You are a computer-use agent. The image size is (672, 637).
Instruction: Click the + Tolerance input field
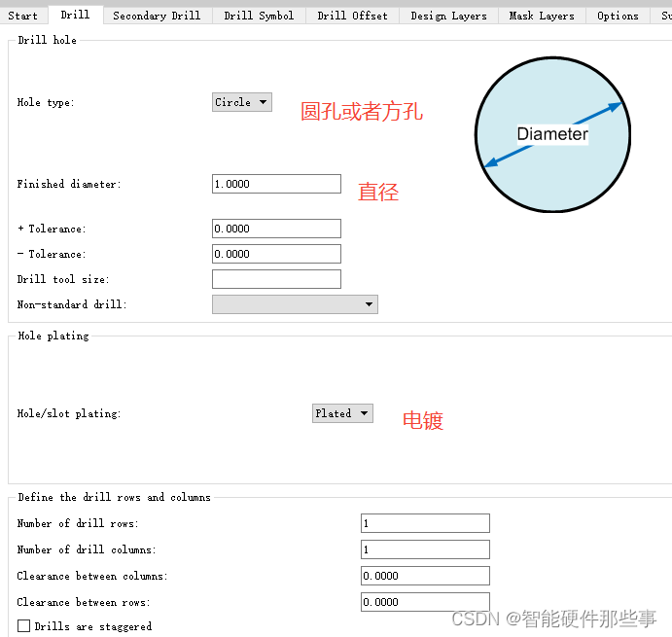pyautogui.click(x=276, y=229)
